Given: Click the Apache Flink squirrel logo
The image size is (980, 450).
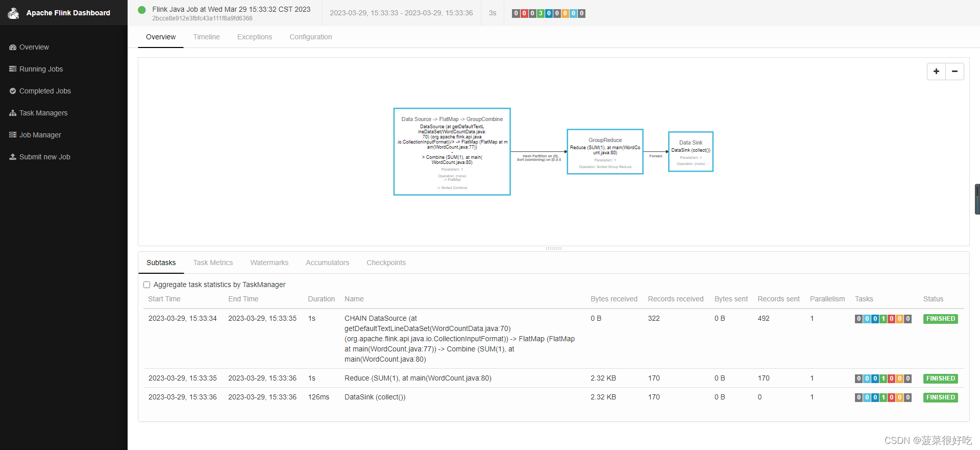Looking at the screenshot, I should (13, 13).
